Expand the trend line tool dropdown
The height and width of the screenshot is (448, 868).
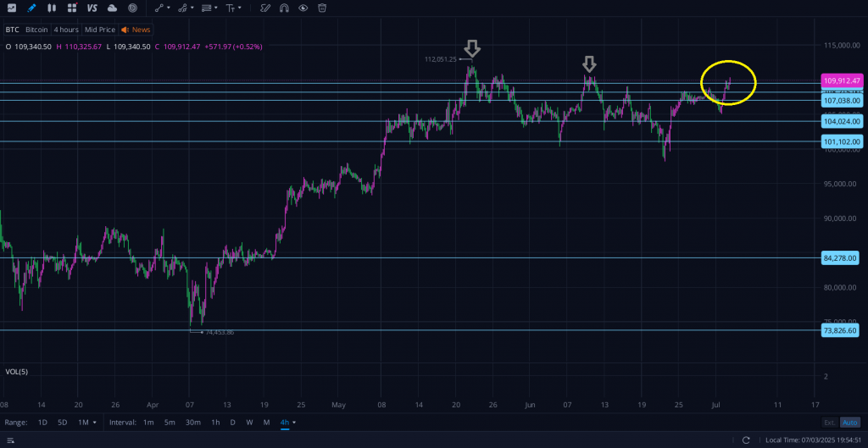169,8
